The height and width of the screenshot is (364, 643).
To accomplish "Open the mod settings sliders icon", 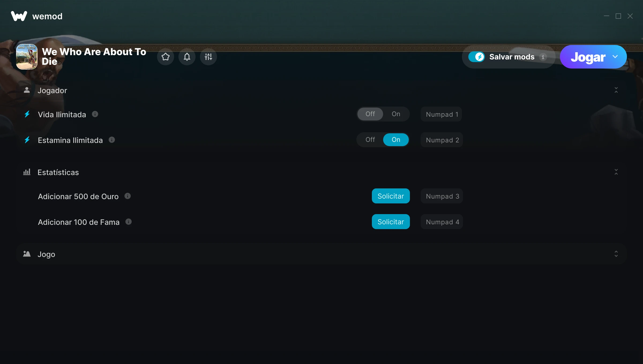I will pyautogui.click(x=208, y=57).
